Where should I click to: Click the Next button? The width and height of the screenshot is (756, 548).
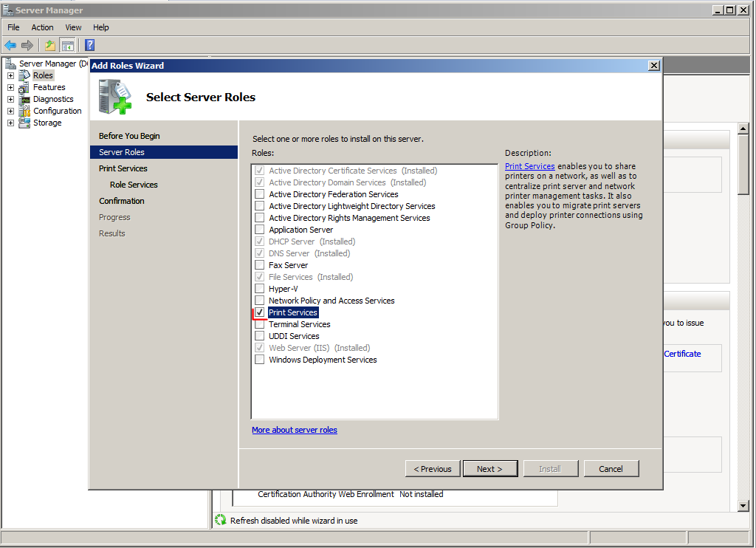[x=490, y=468]
